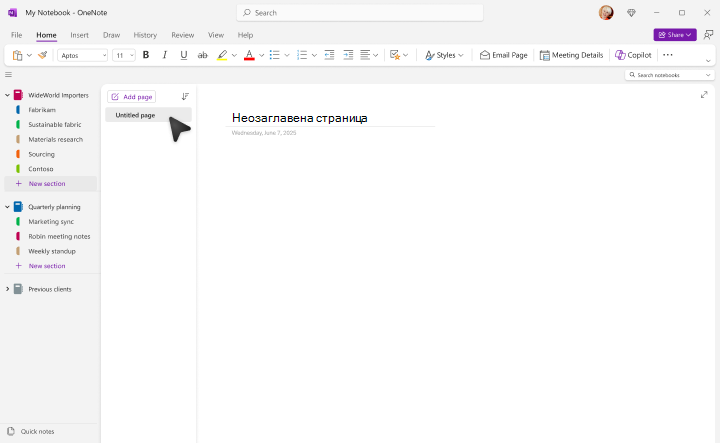Toggle italic formatting
Image resolution: width=720 pixels, height=443 pixels.
[x=164, y=55]
